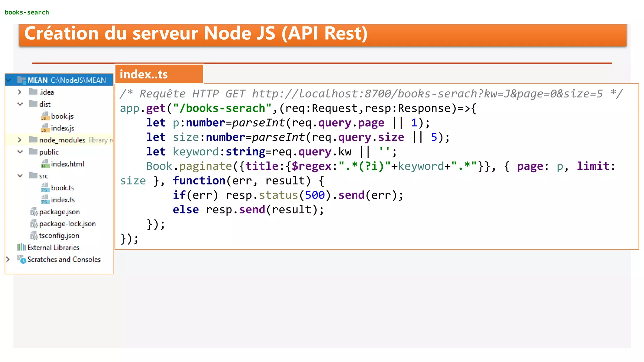This screenshot has width=644, height=362.
Task: Click the books-search text at top
Action: pyautogui.click(x=27, y=12)
